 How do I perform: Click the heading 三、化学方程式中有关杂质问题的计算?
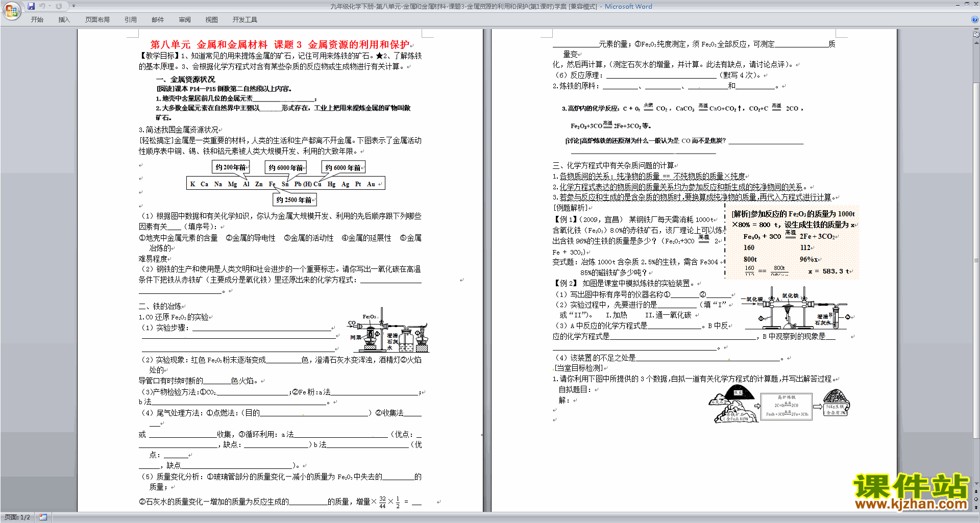tap(613, 165)
